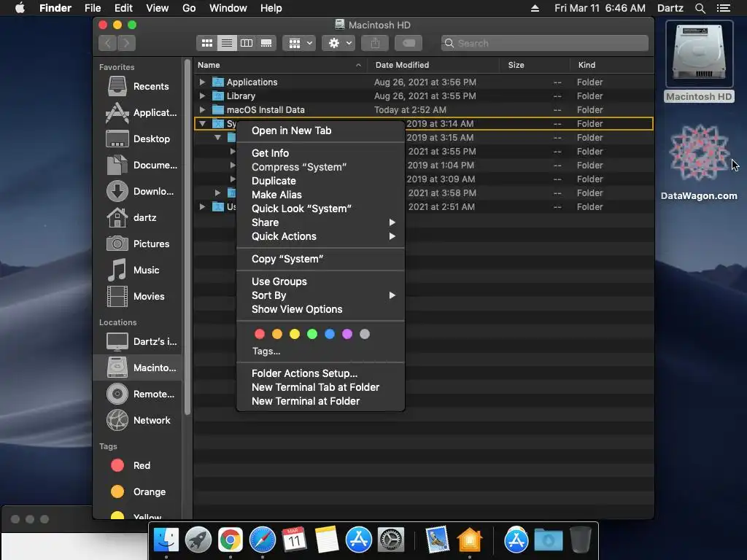Sort list by Name column

(280, 65)
